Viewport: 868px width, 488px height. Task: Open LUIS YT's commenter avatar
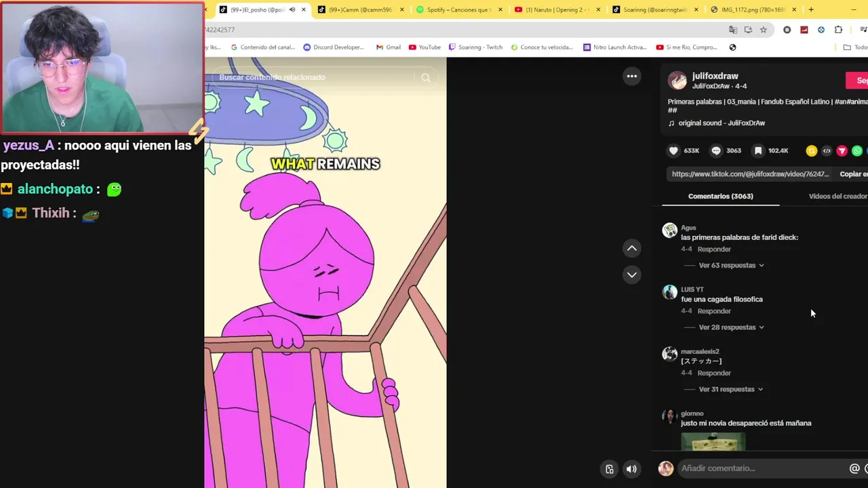(670, 293)
